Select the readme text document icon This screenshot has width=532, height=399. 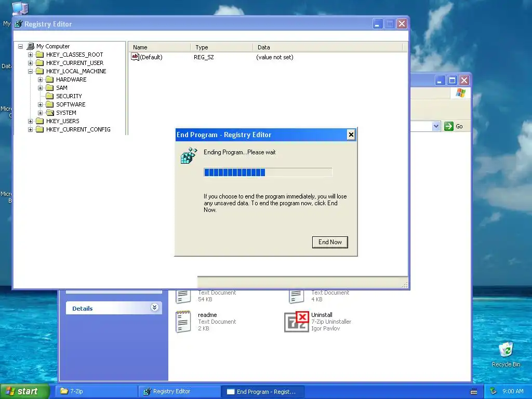(183, 322)
